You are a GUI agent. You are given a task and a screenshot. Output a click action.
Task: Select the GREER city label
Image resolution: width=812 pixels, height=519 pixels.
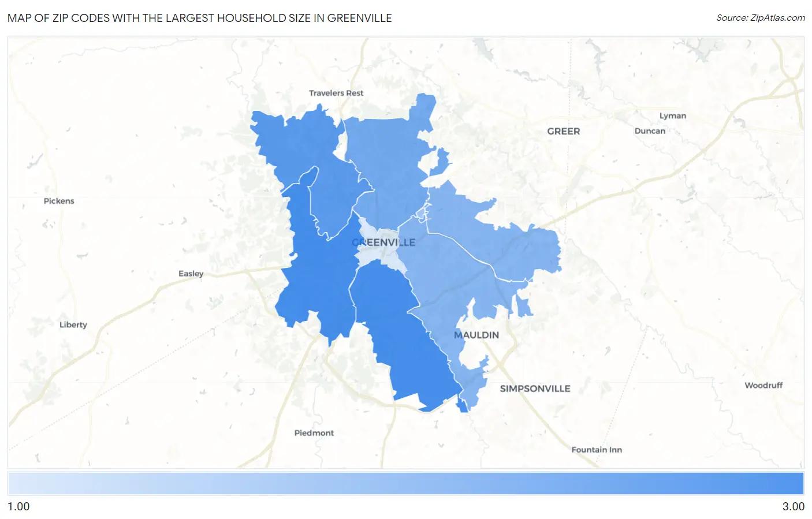[x=564, y=131]
